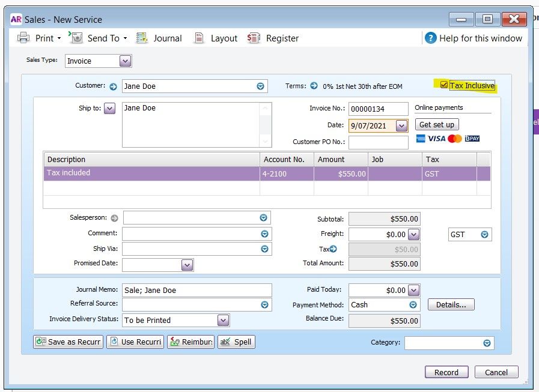Click the Spell check button
The height and width of the screenshot is (392, 539).
pyautogui.click(x=236, y=342)
